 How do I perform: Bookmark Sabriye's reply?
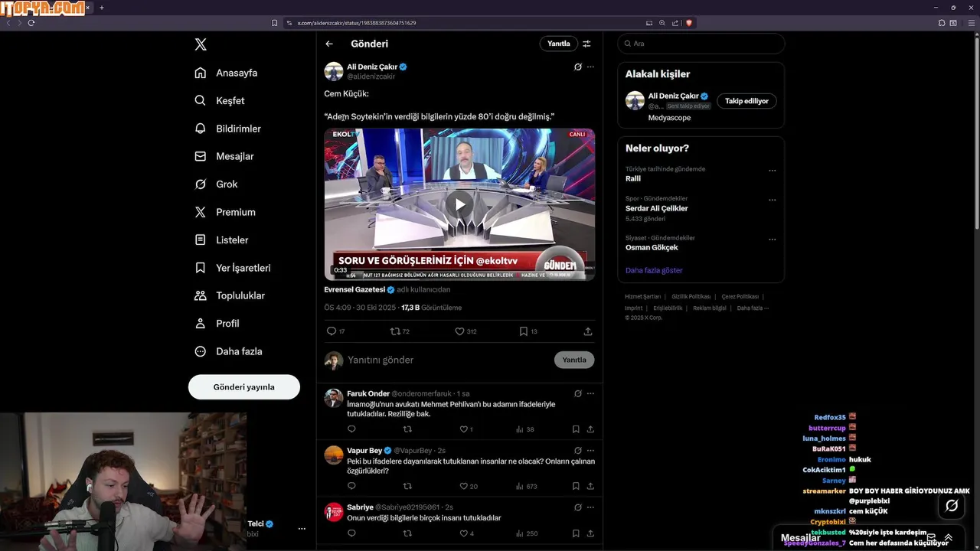[576, 533]
